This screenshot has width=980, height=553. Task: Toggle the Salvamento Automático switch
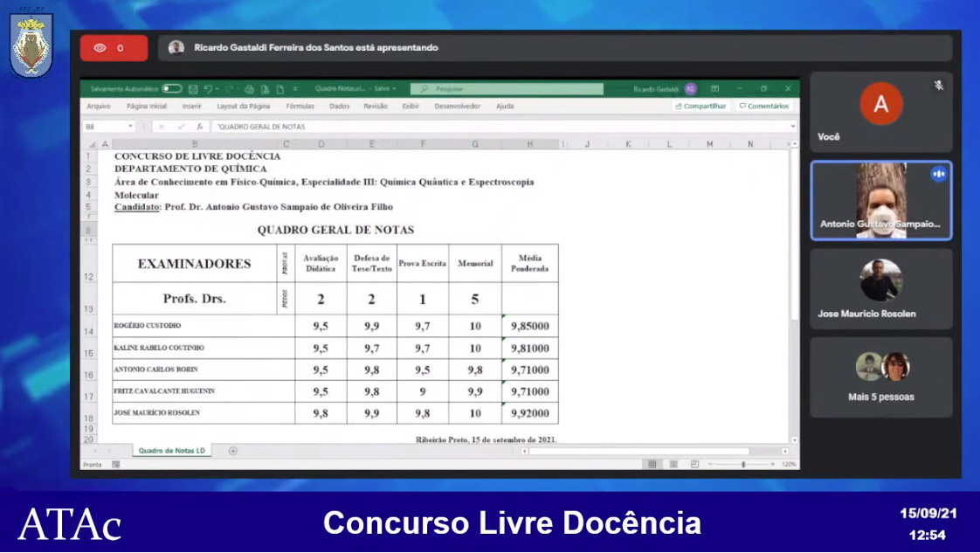(171, 89)
